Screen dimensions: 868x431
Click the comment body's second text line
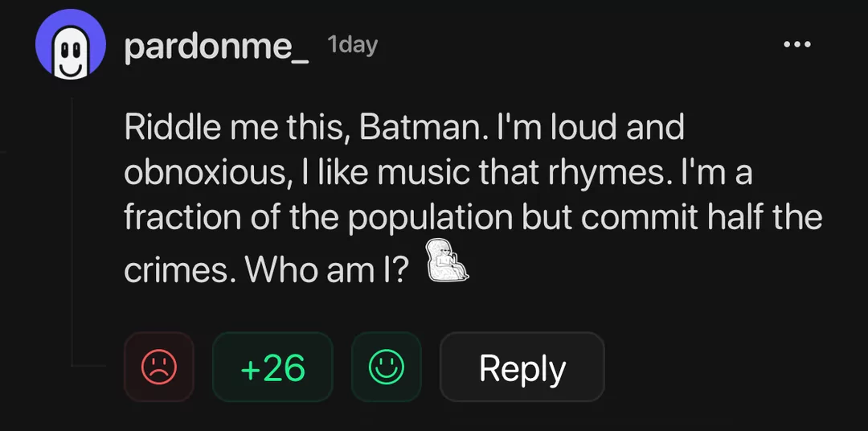tap(439, 174)
